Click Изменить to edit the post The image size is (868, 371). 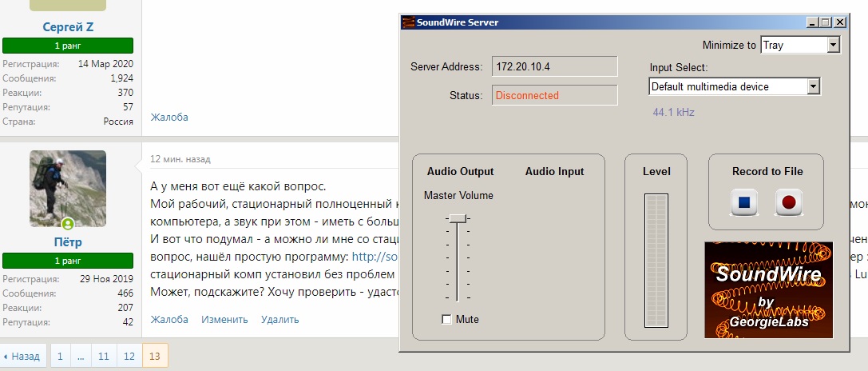click(224, 319)
